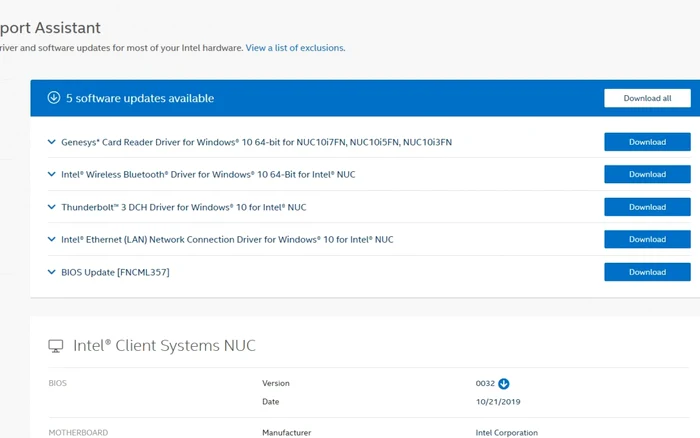Click the Intel Wireless Bluetooth Driver title text
This screenshot has height=438, width=700.
(208, 174)
